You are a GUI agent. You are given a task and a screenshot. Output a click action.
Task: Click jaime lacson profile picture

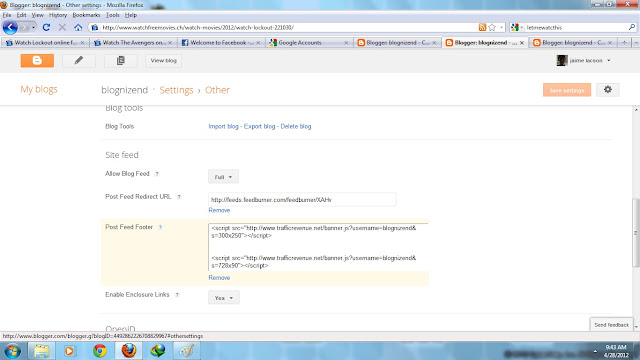coord(562,60)
